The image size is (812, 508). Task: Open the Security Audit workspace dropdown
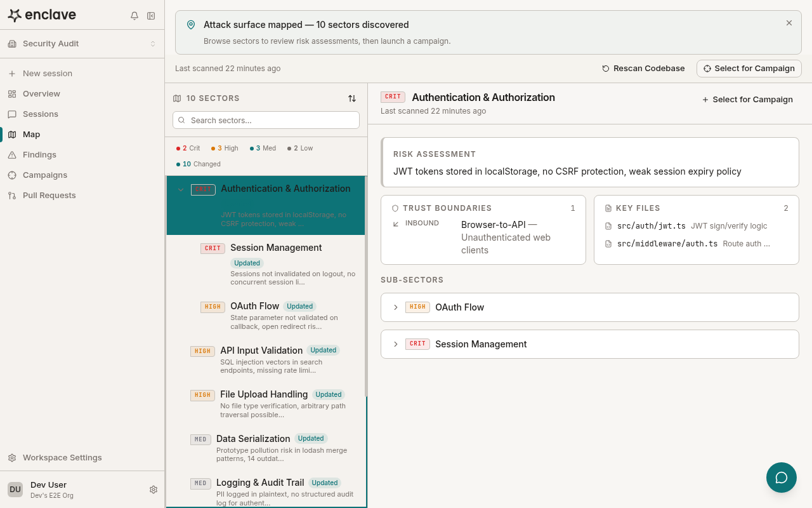pyautogui.click(x=82, y=44)
